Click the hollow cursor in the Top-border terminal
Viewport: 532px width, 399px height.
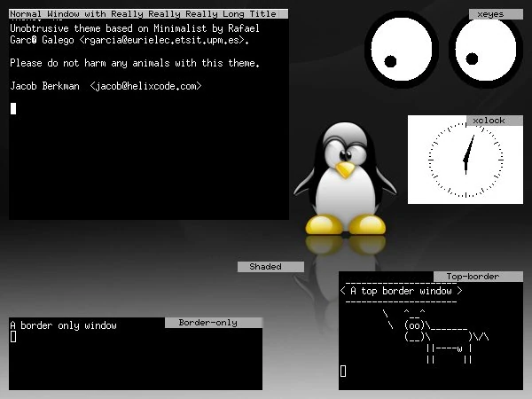343,371
